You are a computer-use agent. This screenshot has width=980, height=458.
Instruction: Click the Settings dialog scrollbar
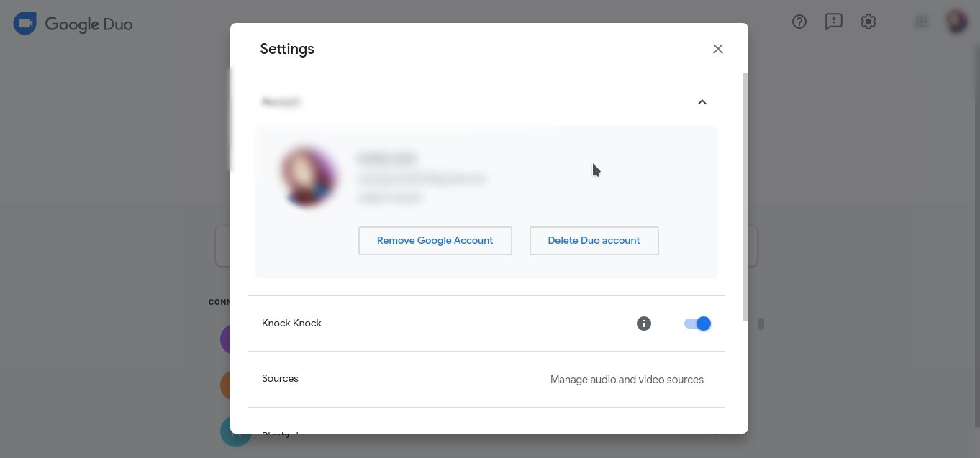pos(745,196)
